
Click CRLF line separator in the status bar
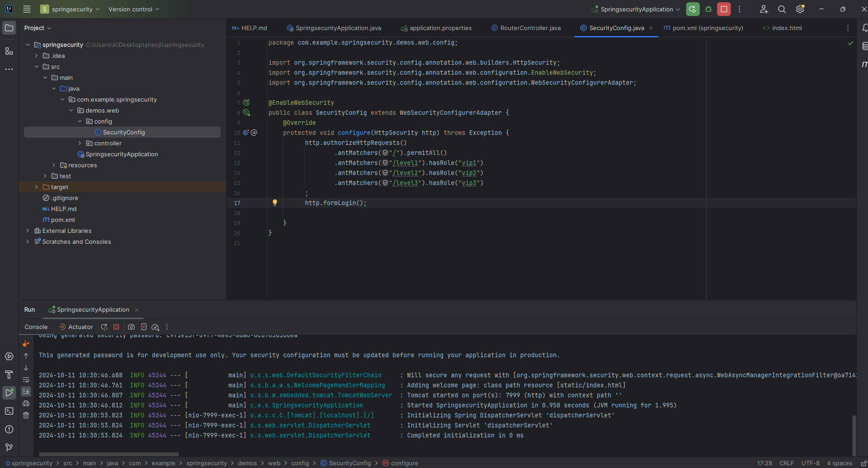[x=786, y=463]
